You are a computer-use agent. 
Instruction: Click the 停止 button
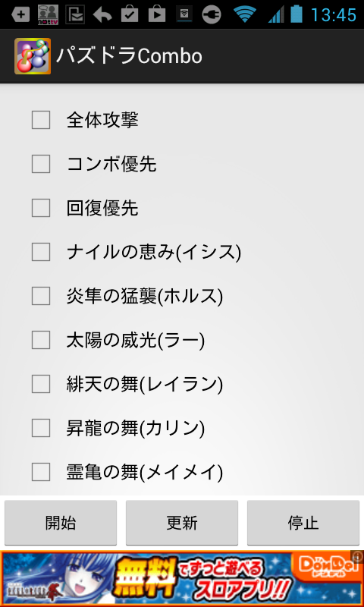click(303, 523)
